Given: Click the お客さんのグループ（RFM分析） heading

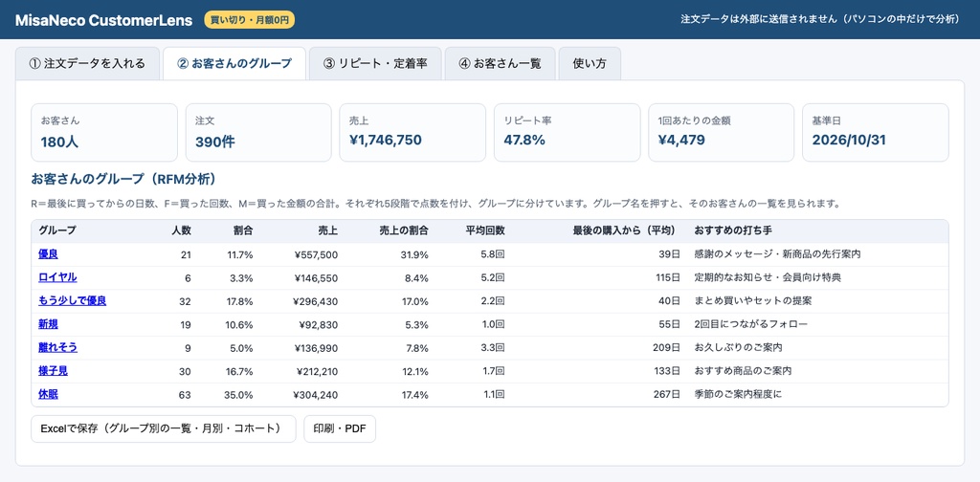Looking at the screenshot, I should [123, 180].
